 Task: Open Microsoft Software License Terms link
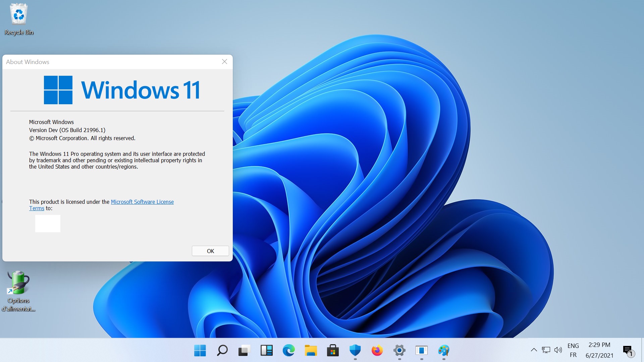click(x=142, y=202)
